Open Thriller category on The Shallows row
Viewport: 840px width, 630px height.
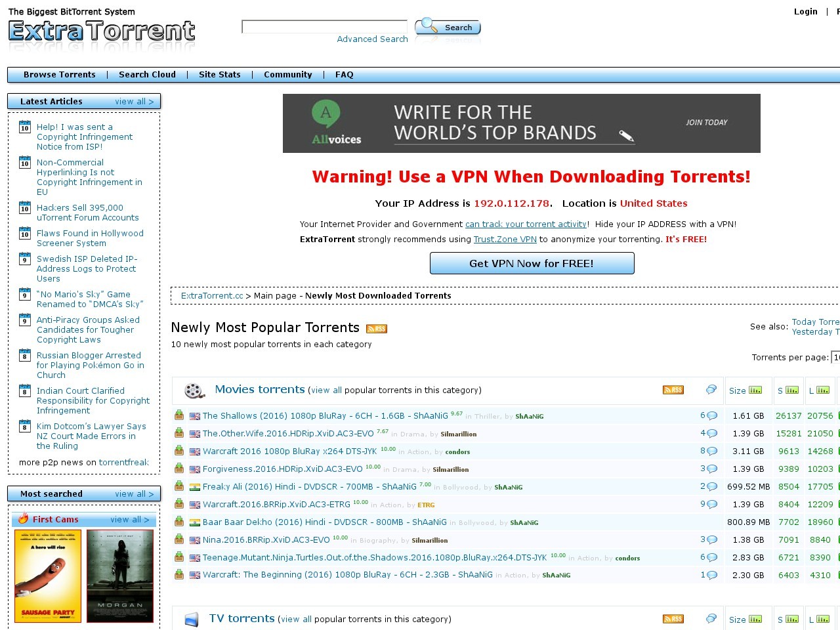[x=487, y=417]
